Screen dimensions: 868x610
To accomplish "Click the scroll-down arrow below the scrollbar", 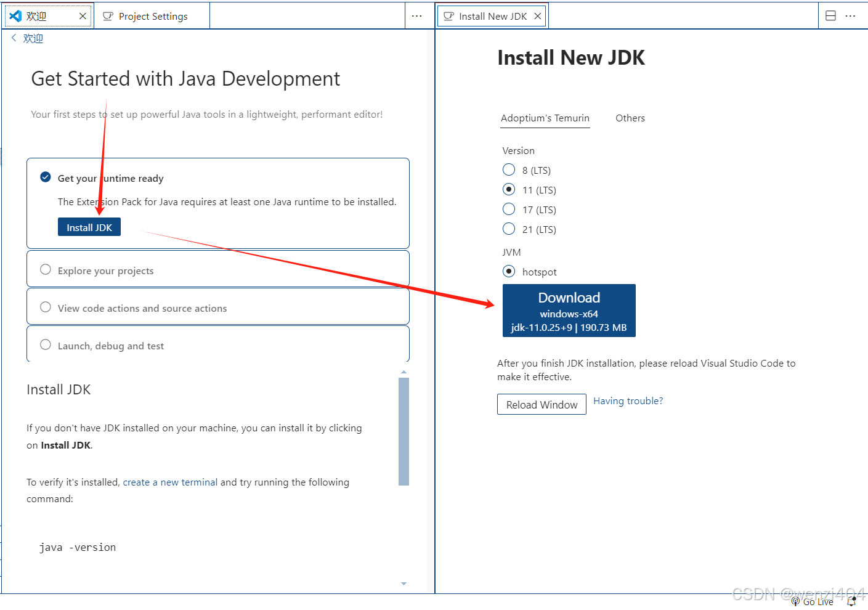I will coord(404,583).
